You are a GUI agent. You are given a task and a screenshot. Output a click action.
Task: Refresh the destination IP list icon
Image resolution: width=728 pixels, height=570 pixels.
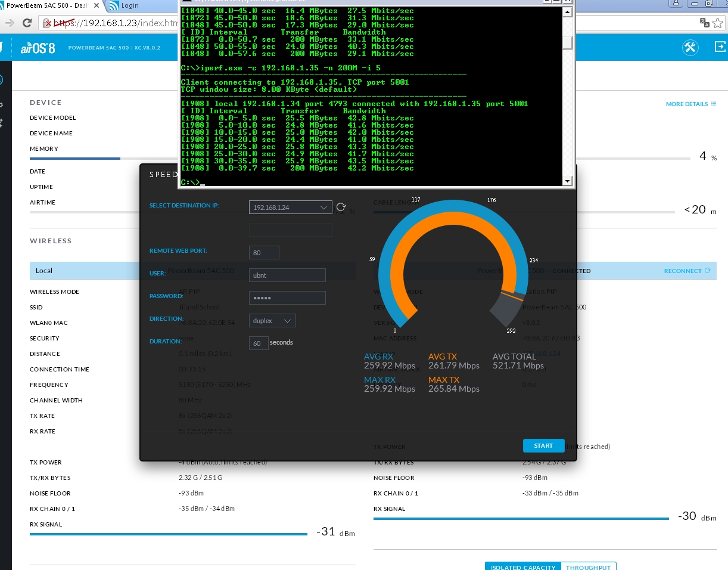pos(341,207)
